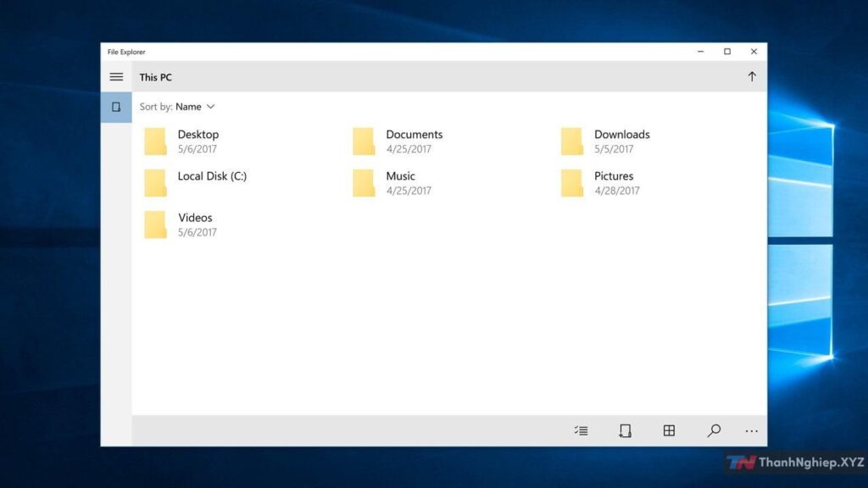The image size is (868, 488).
Task: Maximize the File Explorer window
Action: (726, 51)
